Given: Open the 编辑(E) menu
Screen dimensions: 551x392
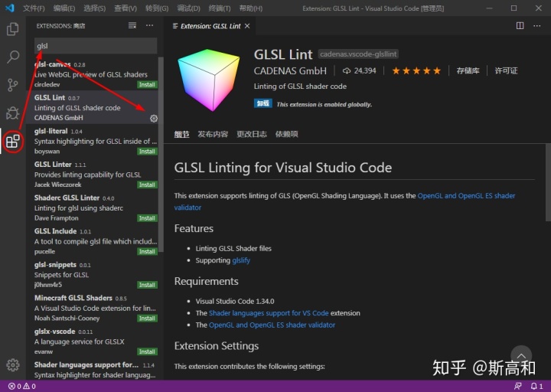Looking at the screenshot, I should [x=64, y=8].
